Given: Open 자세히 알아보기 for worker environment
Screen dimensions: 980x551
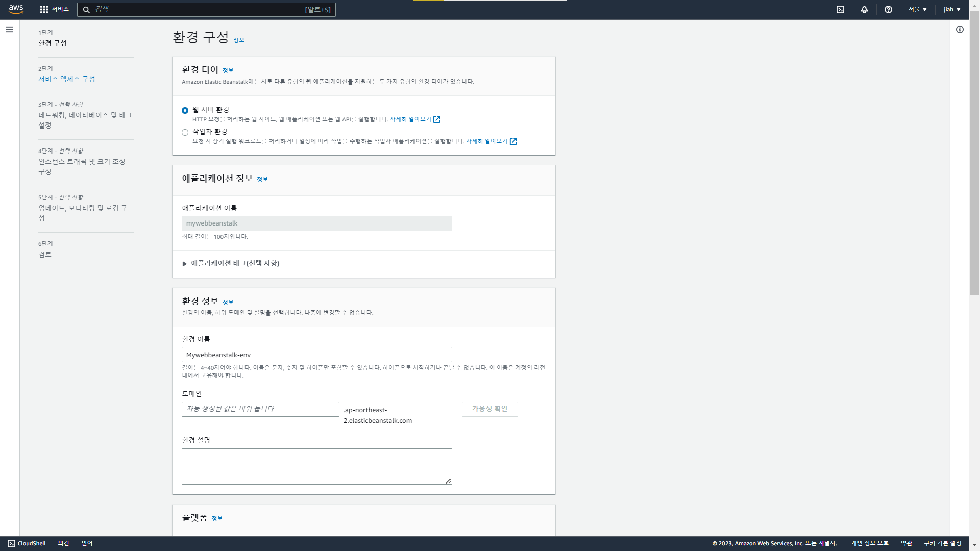Looking at the screenshot, I should click(x=486, y=141).
